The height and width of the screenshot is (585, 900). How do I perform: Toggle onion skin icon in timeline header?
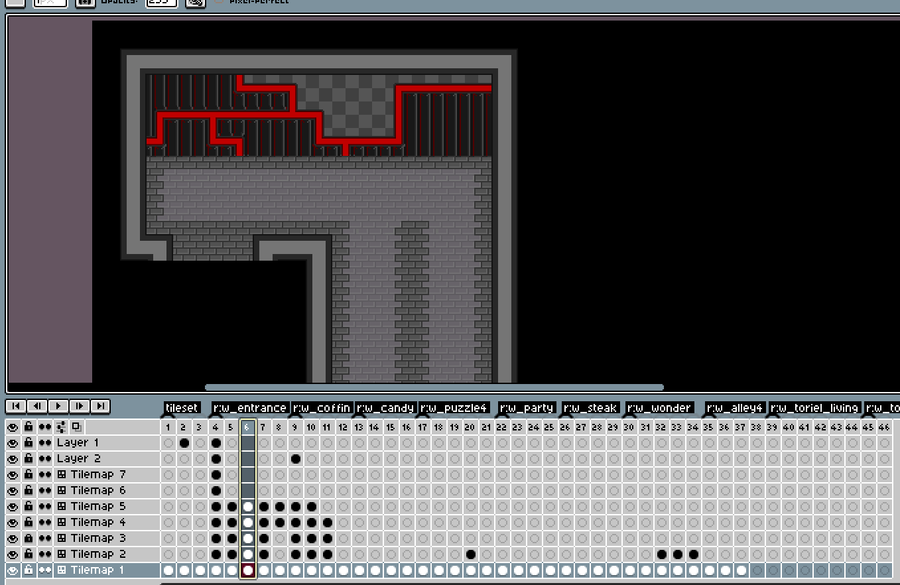pos(76,427)
